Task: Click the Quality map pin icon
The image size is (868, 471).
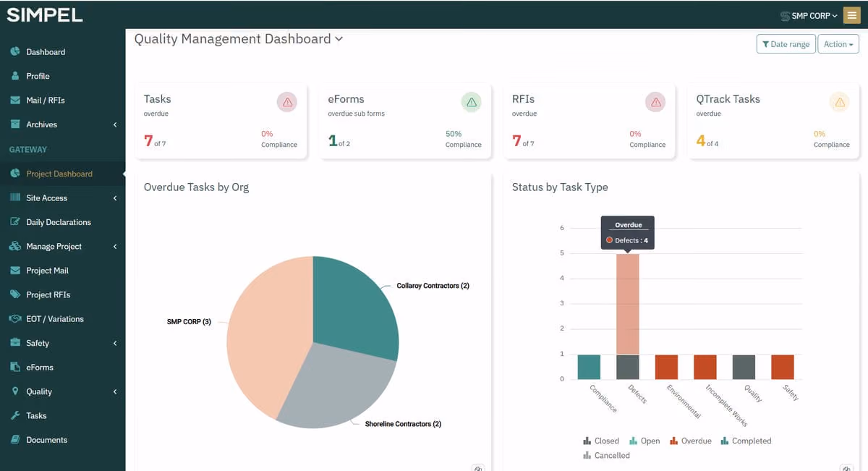Action: point(15,391)
